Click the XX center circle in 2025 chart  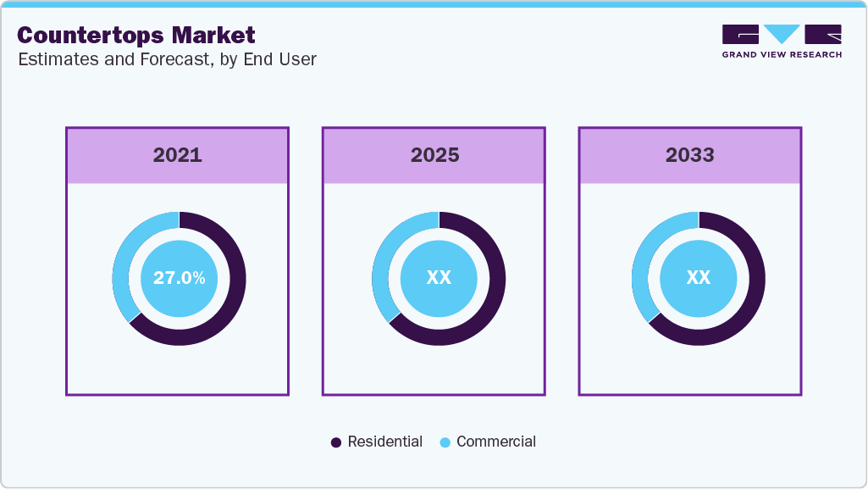click(439, 278)
